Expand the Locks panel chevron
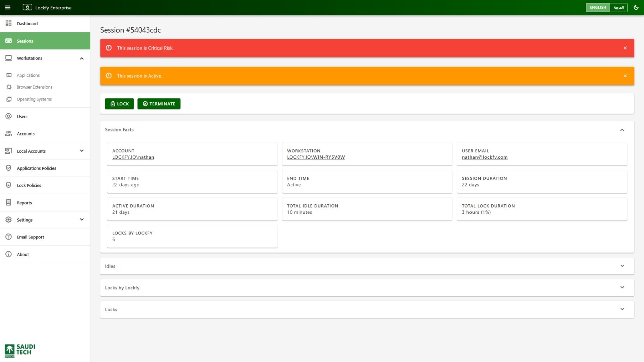Viewport: 644px width, 362px height. [622, 309]
